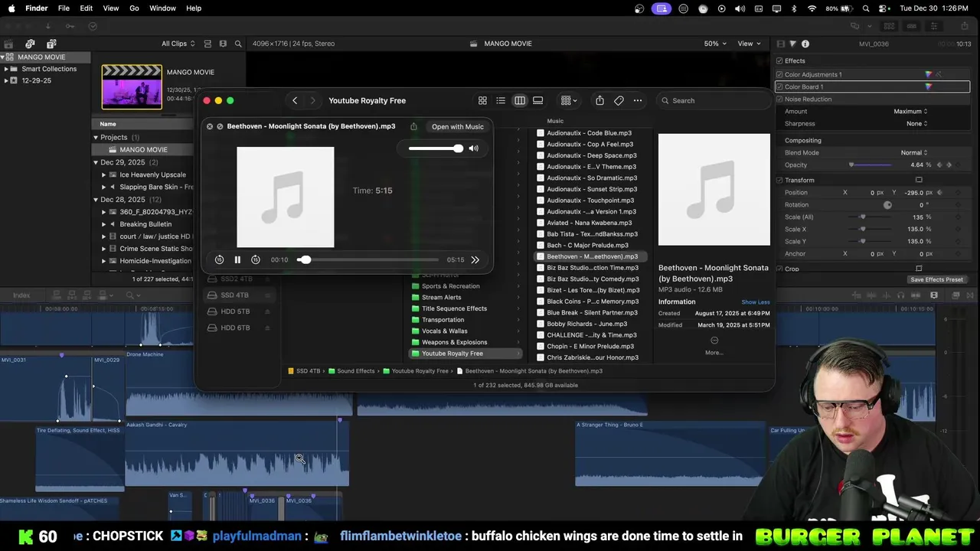This screenshot has height=551, width=980.
Task: Collapse the Dec 29, 2025 group
Action: coord(96,162)
